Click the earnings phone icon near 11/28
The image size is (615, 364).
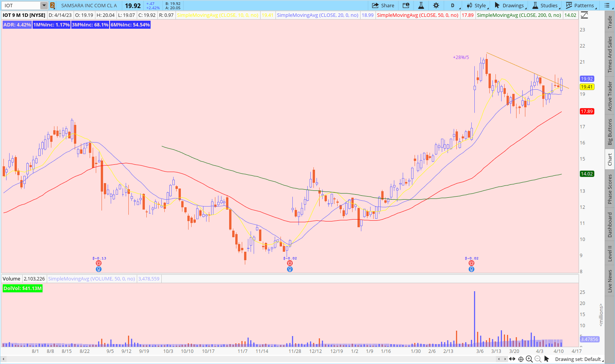coord(290,263)
